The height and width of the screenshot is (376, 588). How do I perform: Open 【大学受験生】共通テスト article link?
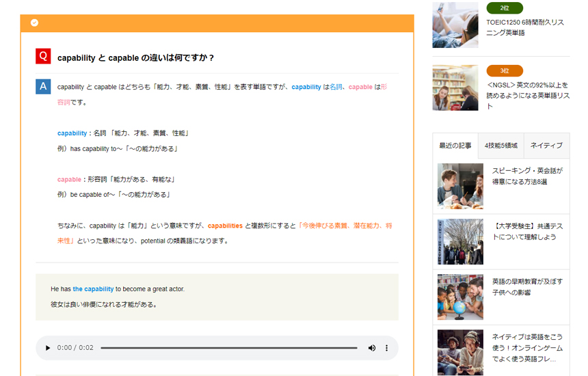click(x=528, y=230)
